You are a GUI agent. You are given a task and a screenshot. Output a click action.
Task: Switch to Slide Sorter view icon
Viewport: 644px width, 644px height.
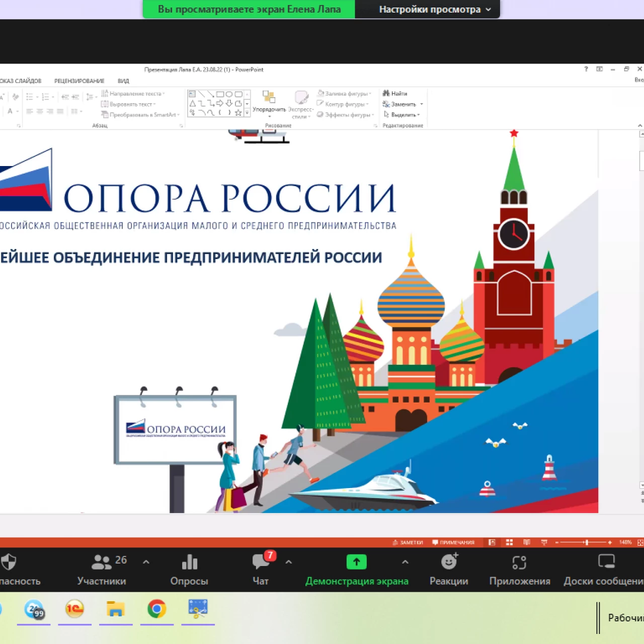509,542
